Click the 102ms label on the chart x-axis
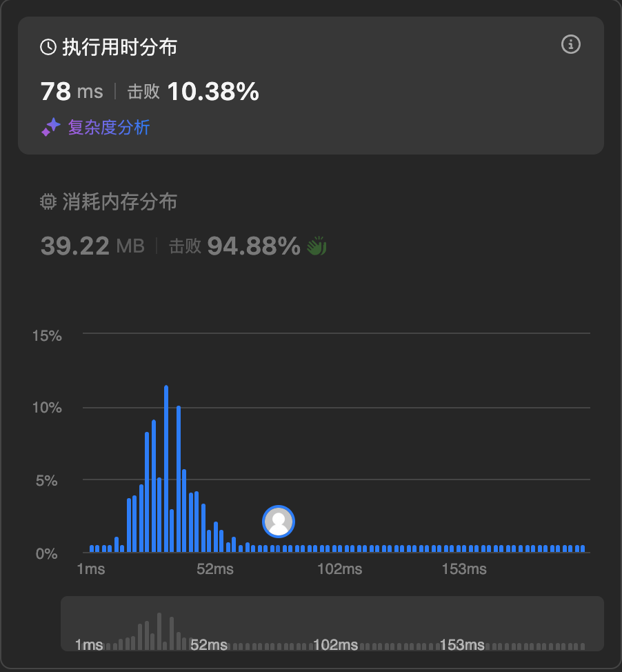Image resolution: width=622 pixels, height=672 pixels. click(340, 569)
